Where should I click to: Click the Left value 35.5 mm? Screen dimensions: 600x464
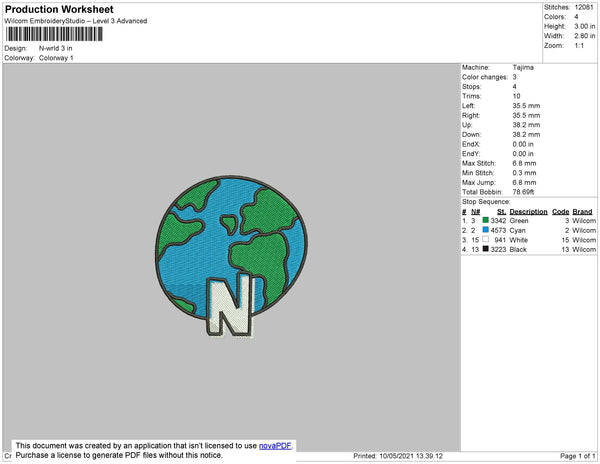click(526, 106)
